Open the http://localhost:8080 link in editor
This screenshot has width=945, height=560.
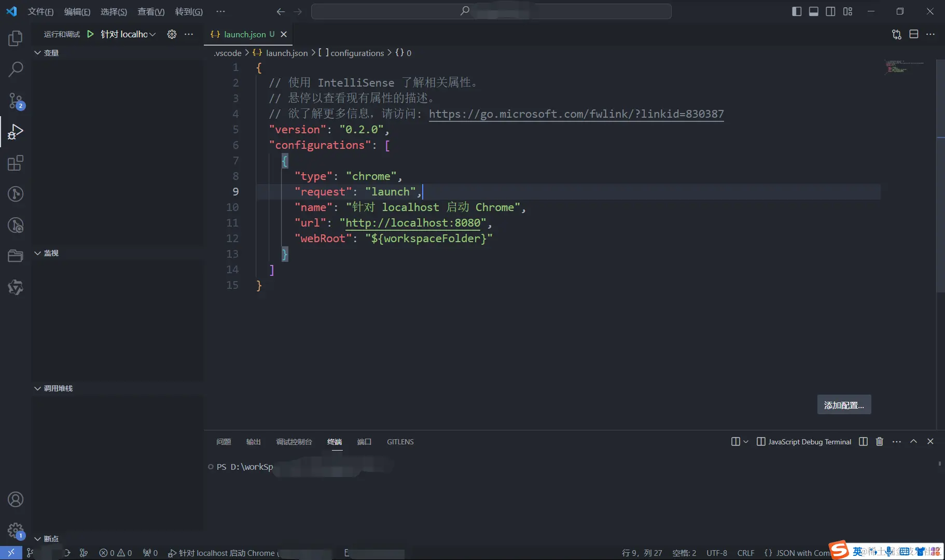pos(413,223)
